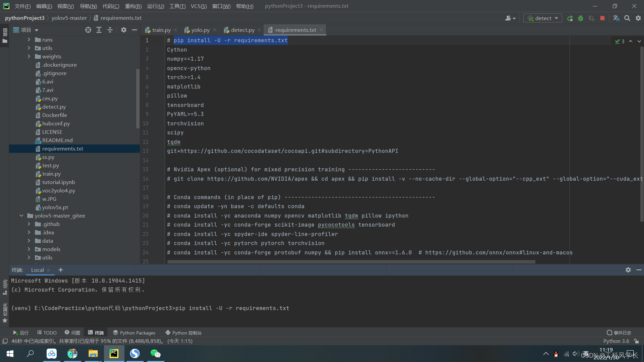Viewport: 644px width, 362px height.
Task: Click the Run (rerun) green icon
Action: 570,18
